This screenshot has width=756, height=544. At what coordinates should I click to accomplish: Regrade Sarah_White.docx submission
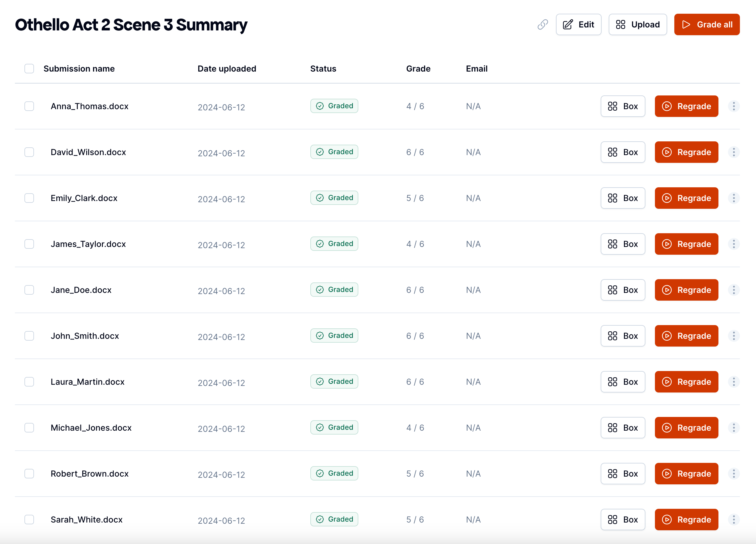click(x=686, y=519)
